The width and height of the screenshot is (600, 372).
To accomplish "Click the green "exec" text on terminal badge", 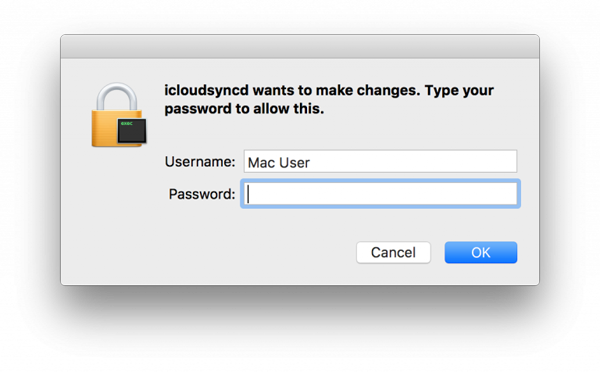I will click(x=127, y=124).
